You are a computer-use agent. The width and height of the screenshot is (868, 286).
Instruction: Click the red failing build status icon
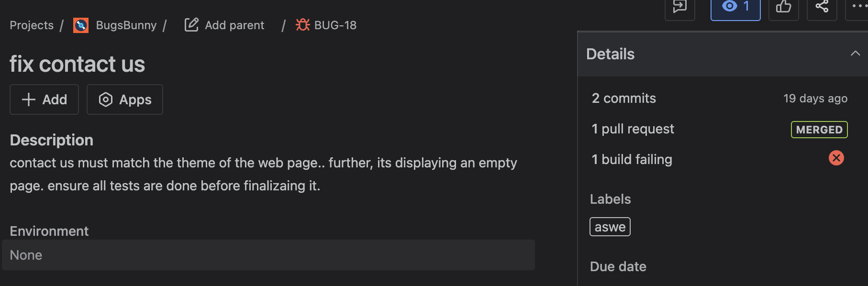(836, 158)
